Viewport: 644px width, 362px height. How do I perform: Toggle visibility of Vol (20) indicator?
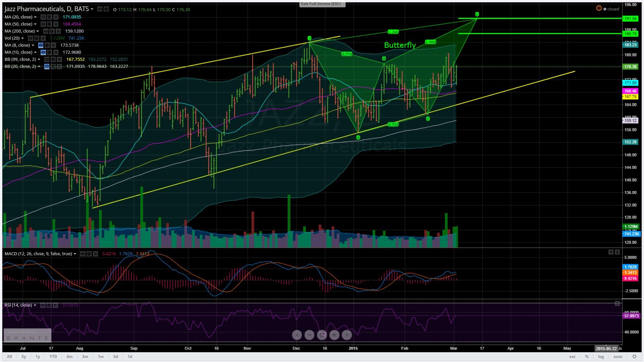31,38
